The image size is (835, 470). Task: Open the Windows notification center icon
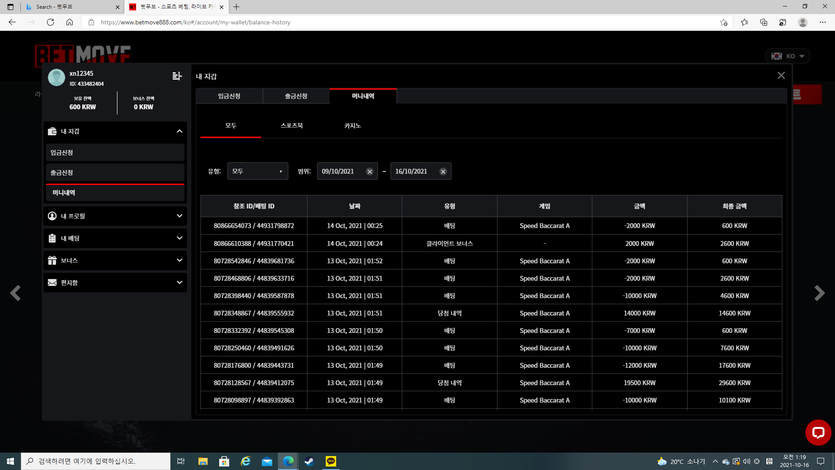click(821, 461)
